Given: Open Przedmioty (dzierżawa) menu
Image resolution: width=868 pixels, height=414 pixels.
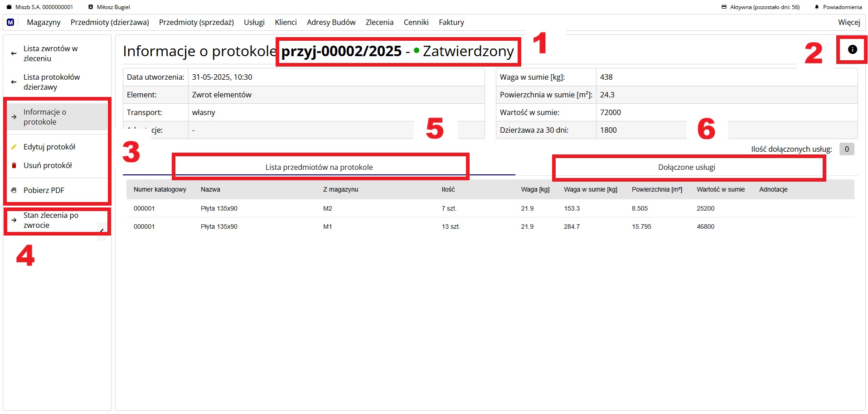Looking at the screenshot, I should click(x=110, y=22).
